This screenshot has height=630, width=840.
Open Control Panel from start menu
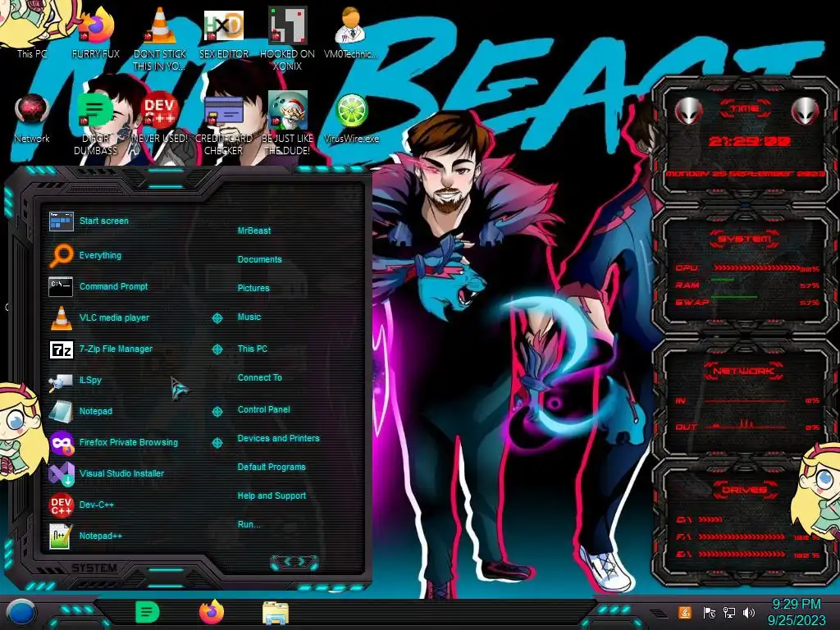pyautogui.click(x=263, y=409)
